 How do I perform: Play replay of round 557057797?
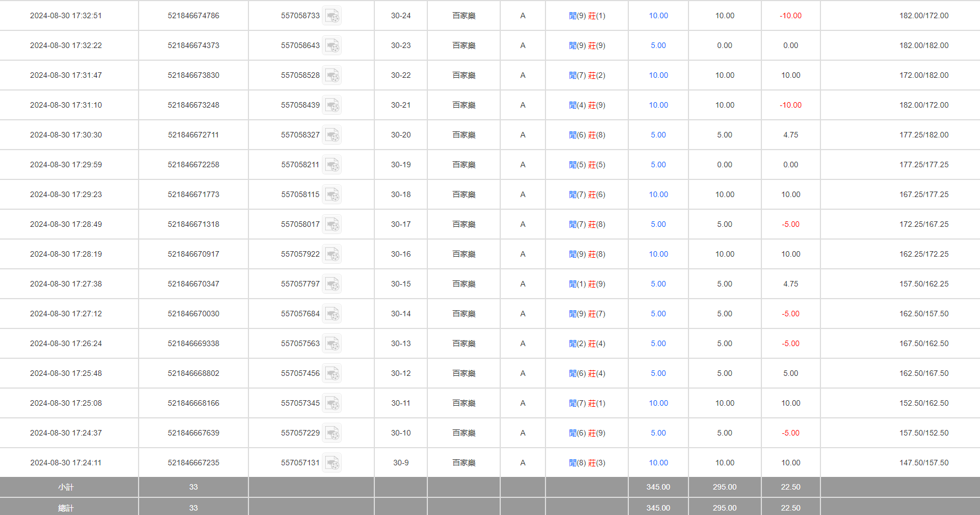332,284
